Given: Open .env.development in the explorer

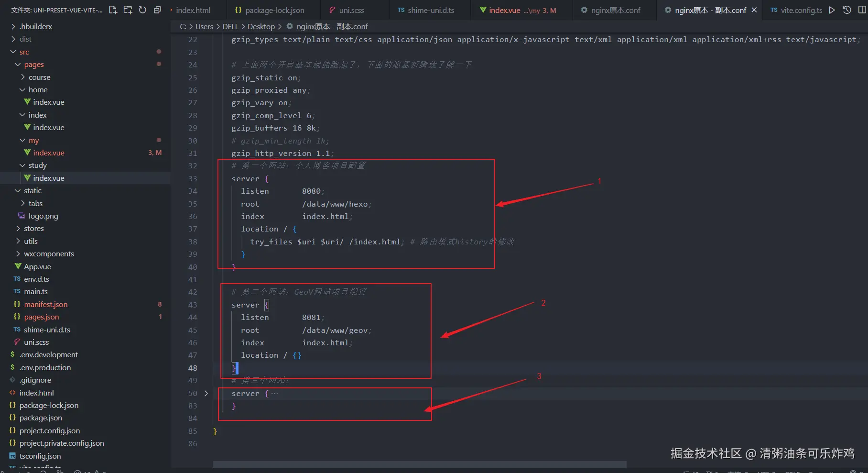Looking at the screenshot, I should point(48,354).
